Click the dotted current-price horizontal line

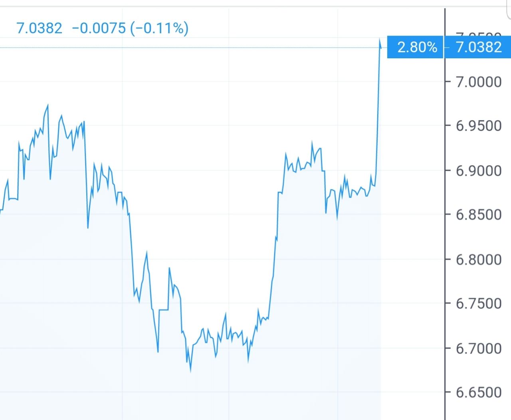pos(200,48)
